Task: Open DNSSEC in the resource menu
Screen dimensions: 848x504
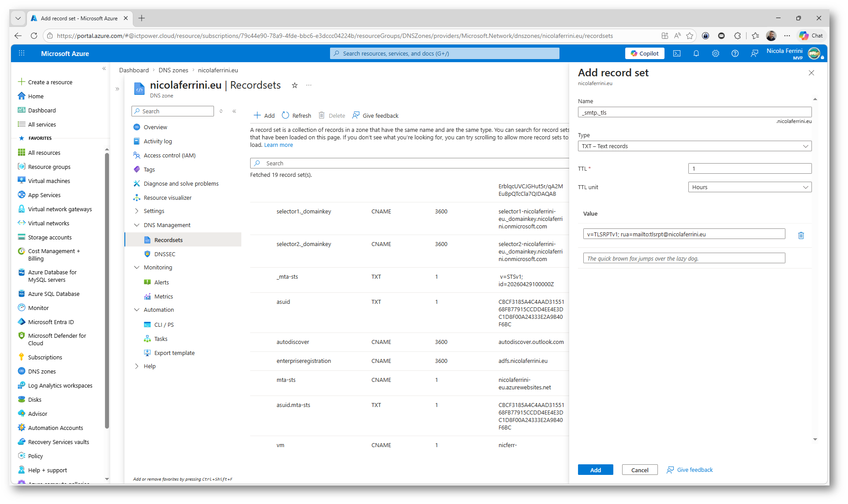Action: [165, 254]
